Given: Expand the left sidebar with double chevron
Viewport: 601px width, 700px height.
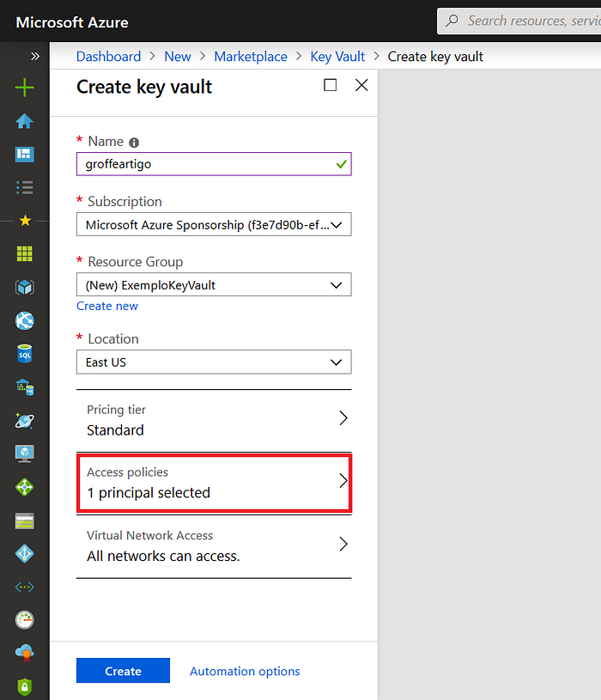Looking at the screenshot, I should [x=35, y=56].
